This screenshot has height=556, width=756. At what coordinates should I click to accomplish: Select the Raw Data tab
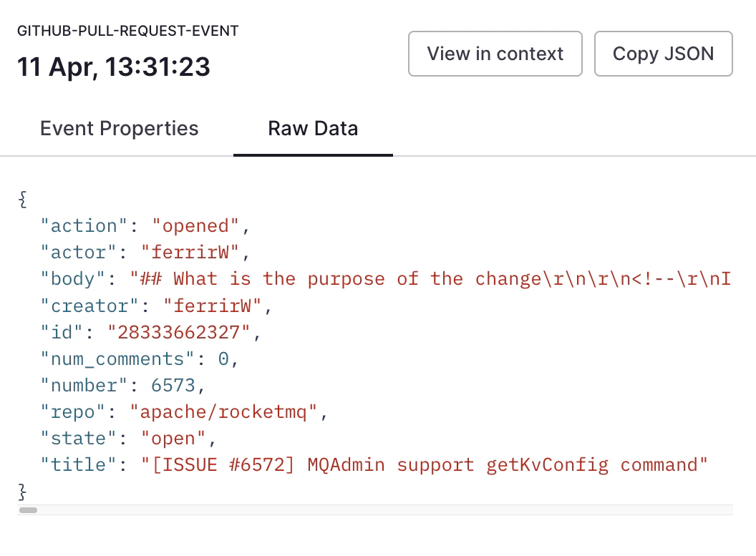pyautogui.click(x=313, y=129)
